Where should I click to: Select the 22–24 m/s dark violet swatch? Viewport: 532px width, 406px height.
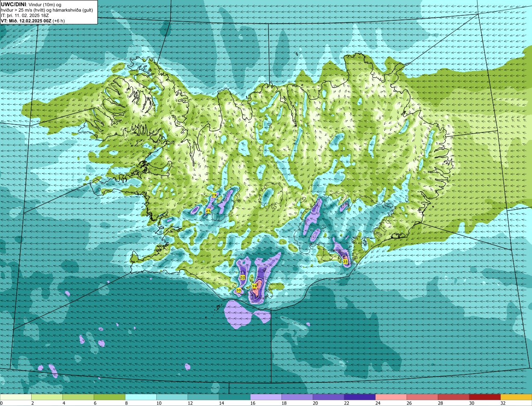360,397
